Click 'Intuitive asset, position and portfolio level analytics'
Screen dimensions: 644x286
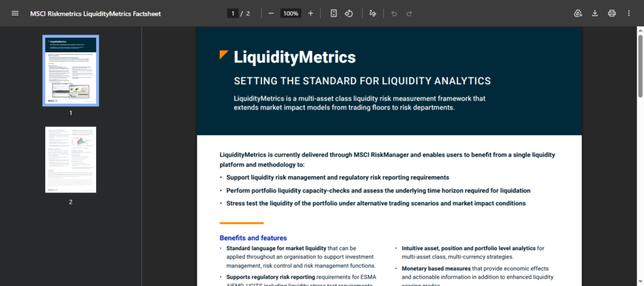click(x=469, y=248)
